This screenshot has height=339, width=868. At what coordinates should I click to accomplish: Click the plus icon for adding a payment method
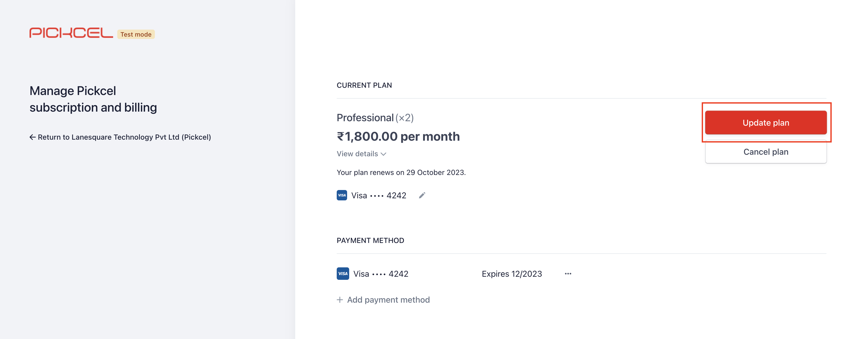[340, 300]
